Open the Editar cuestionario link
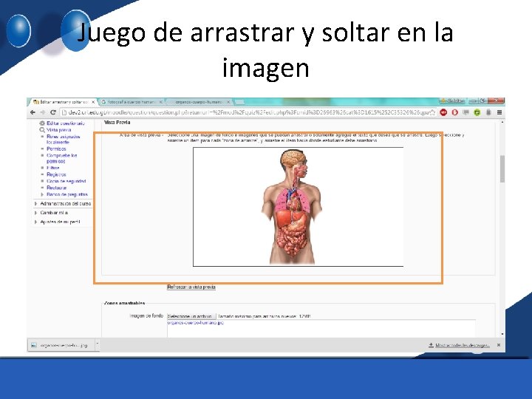Screen dimensions: 532x399 [x=66, y=123]
